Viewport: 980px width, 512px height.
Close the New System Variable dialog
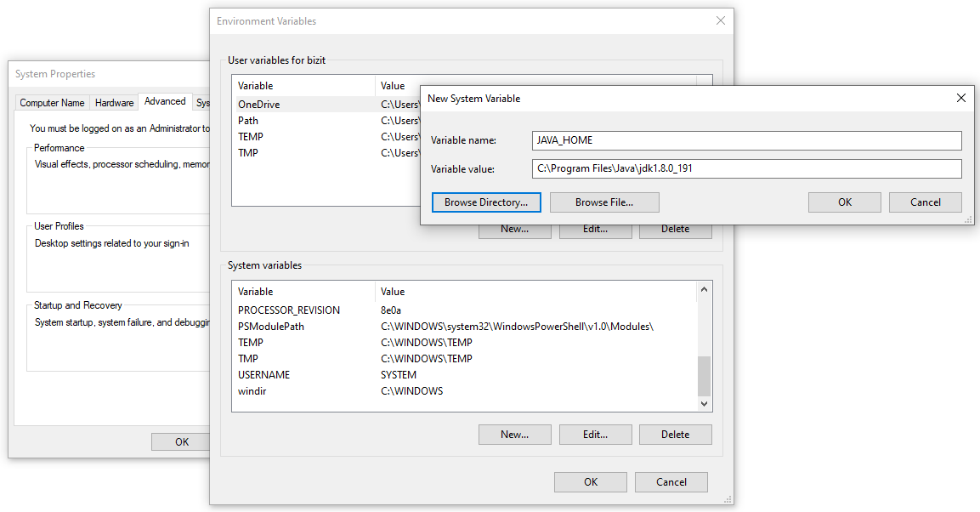pyautogui.click(x=960, y=98)
